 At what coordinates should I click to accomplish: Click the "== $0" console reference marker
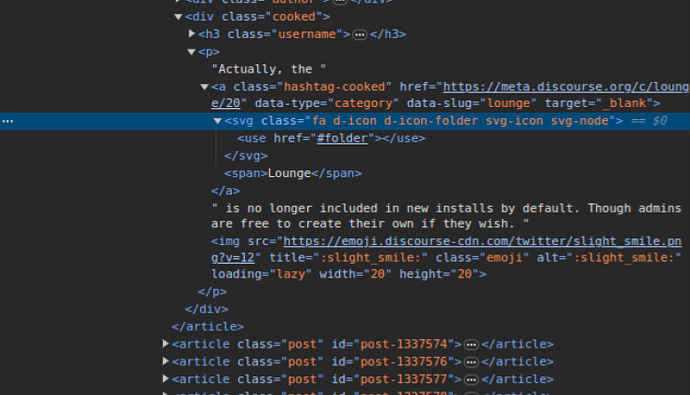649,121
